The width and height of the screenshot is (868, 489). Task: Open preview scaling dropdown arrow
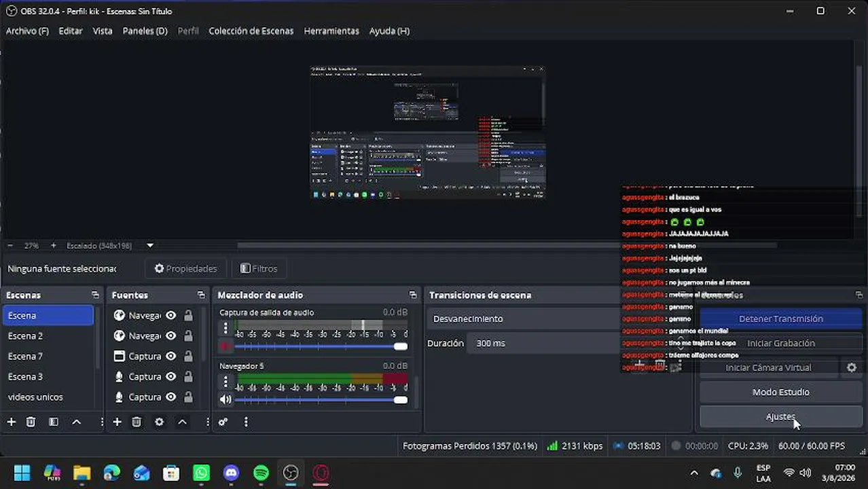(150, 245)
